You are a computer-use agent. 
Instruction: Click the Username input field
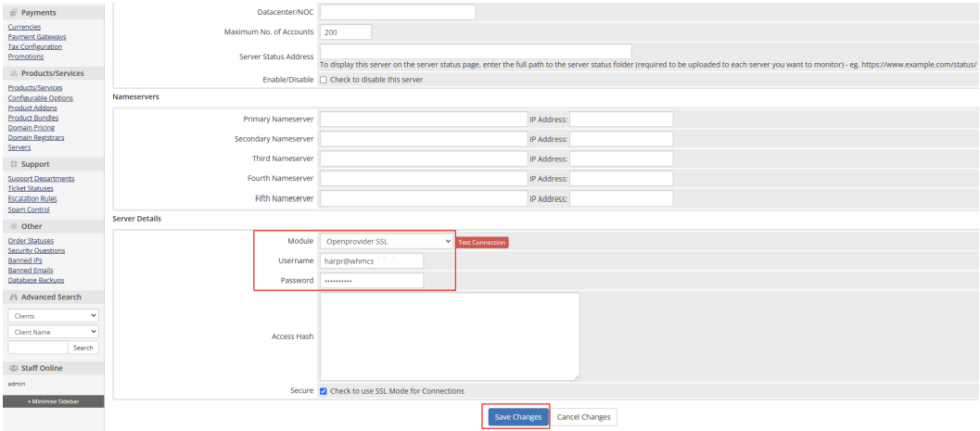372,261
